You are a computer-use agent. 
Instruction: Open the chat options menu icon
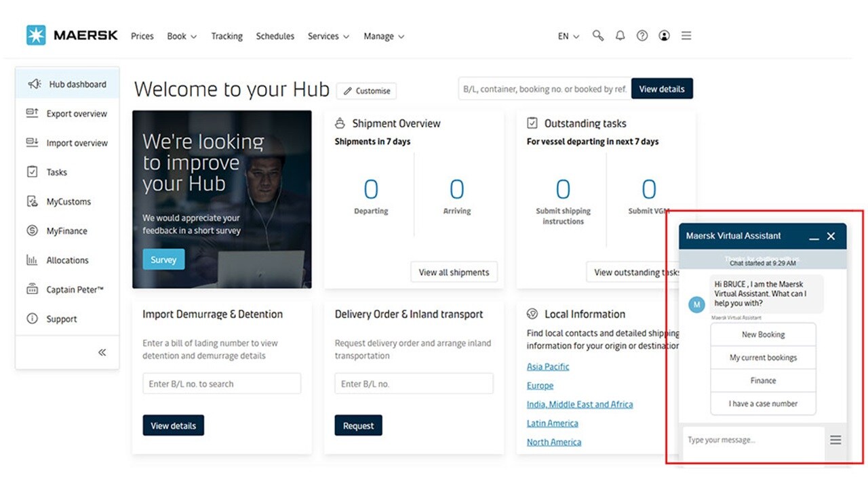835,441
